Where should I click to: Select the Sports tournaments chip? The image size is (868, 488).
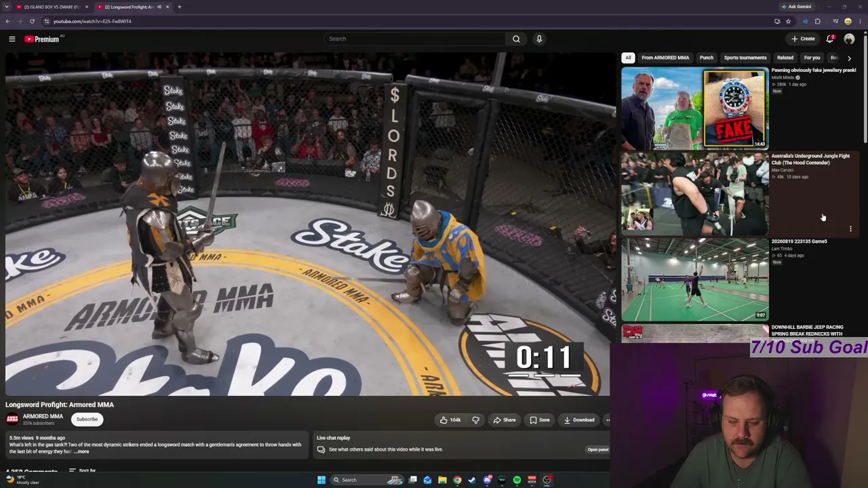(745, 58)
